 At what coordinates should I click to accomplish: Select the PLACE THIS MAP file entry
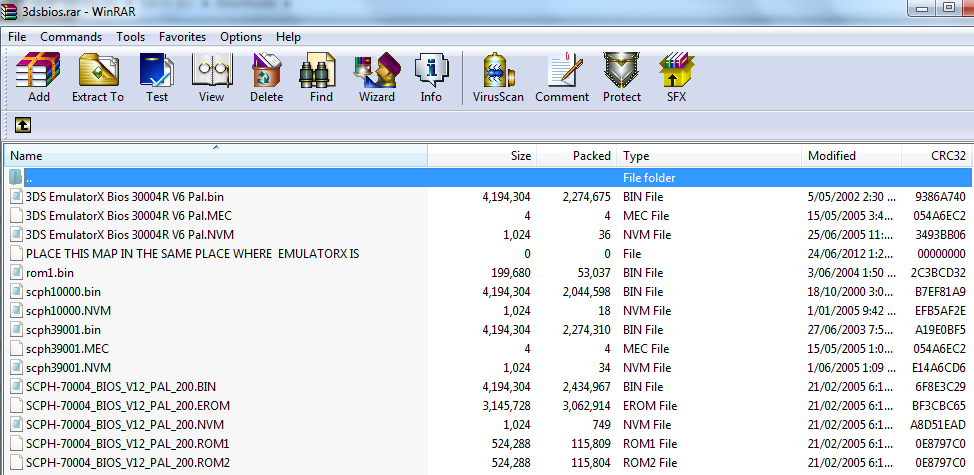coord(193,254)
